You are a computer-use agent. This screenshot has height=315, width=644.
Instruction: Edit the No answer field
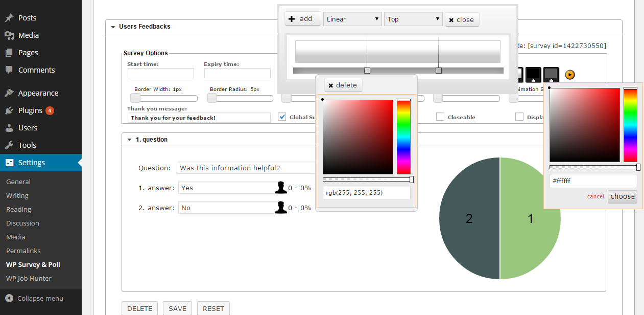pyautogui.click(x=227, y=208)
